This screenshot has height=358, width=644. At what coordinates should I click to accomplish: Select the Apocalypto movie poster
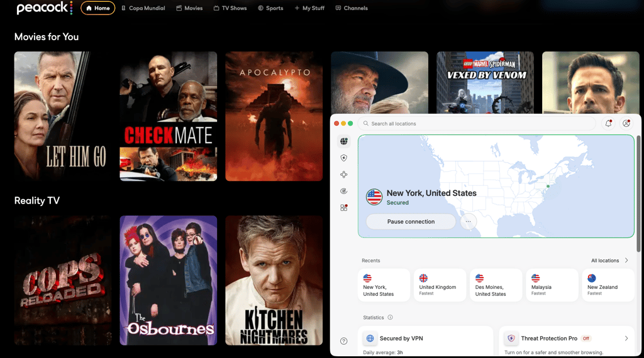(x=274, y=116)
